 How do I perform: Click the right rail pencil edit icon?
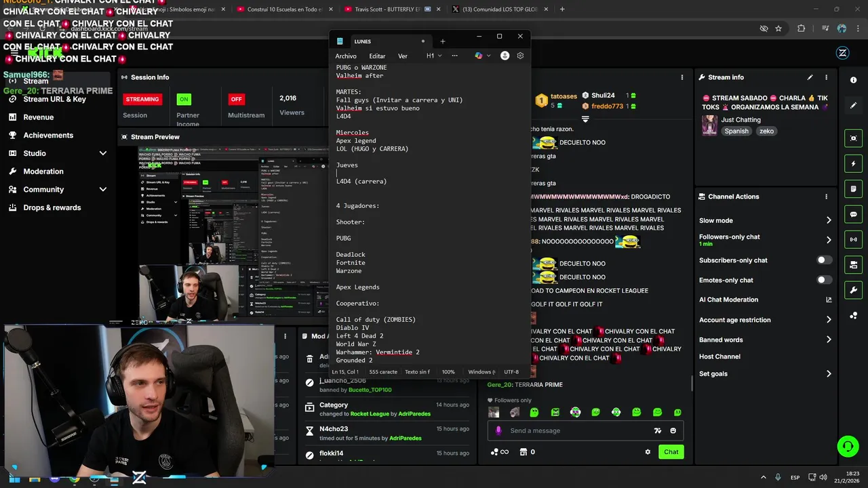click(853, 105)
